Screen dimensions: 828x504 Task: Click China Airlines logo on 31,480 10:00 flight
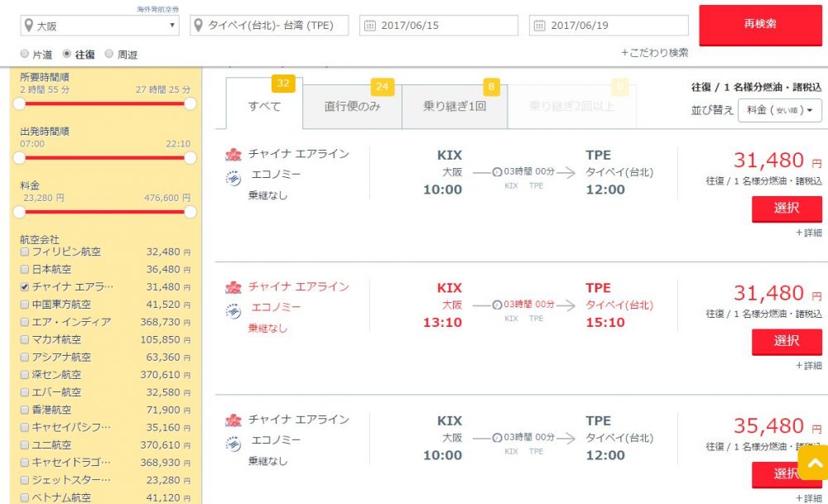point(233,155)
